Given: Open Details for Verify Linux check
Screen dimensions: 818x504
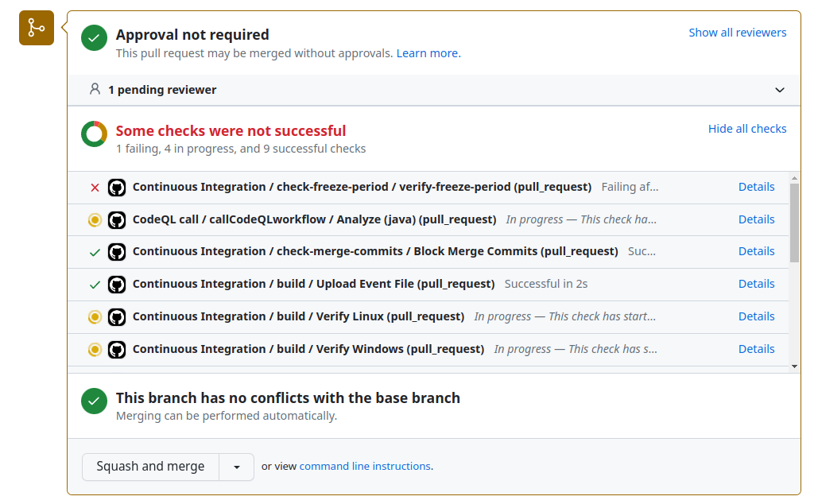Looking at the screenshot, I should click(756, 316).
